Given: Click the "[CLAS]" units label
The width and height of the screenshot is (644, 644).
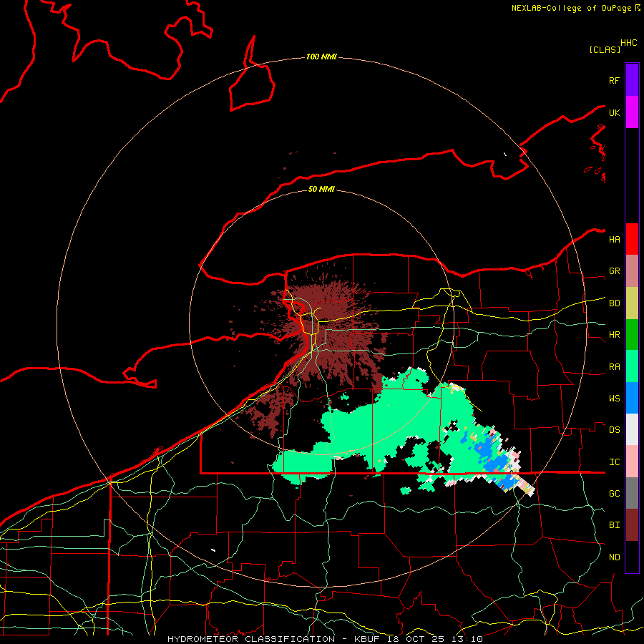Looking at the screenshot, I should 605,49.
